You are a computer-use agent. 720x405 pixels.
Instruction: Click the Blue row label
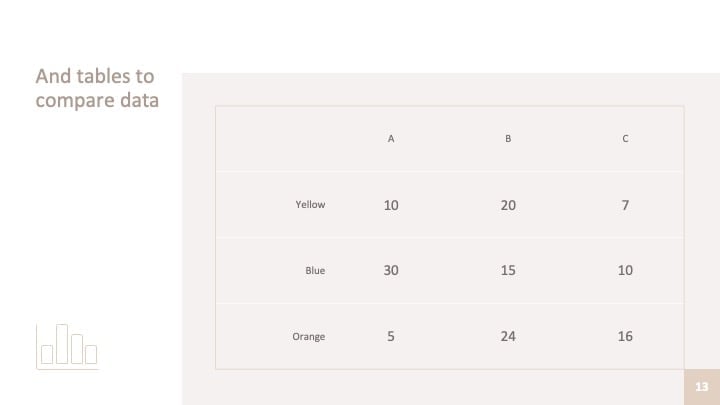[x=315, y=270]
